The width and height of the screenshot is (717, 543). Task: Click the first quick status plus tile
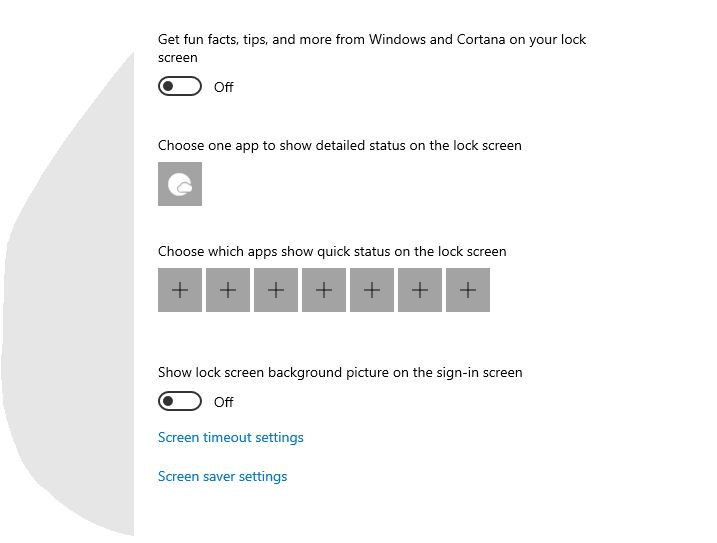point(180,290)
